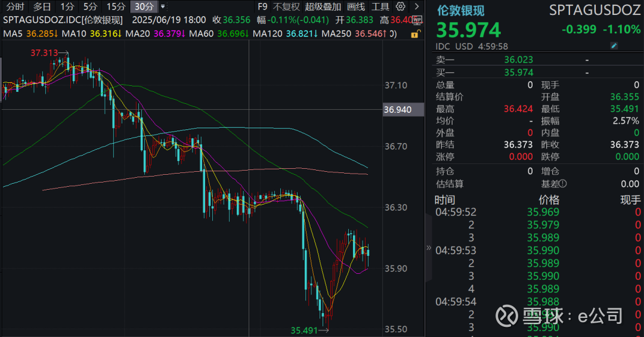Image resolution: width=644 pixels, height=337 pixels.
Task: Click the MA250 indicator value 36.546
Action: (x=370, y=33)
